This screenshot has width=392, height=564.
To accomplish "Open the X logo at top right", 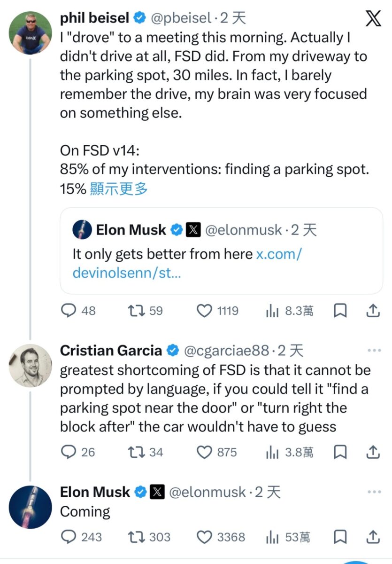I will point(373,19).
